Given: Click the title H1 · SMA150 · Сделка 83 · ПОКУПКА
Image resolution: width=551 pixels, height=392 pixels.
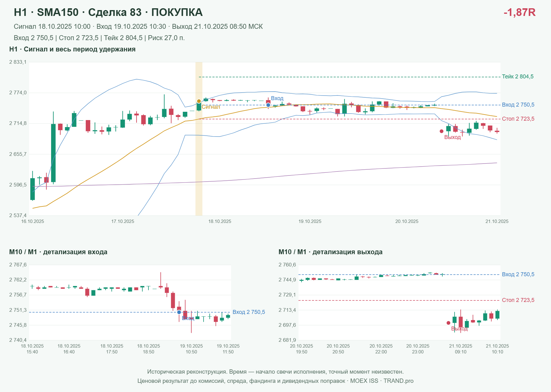Looking at the screenshot, I should tap(108, 12).
